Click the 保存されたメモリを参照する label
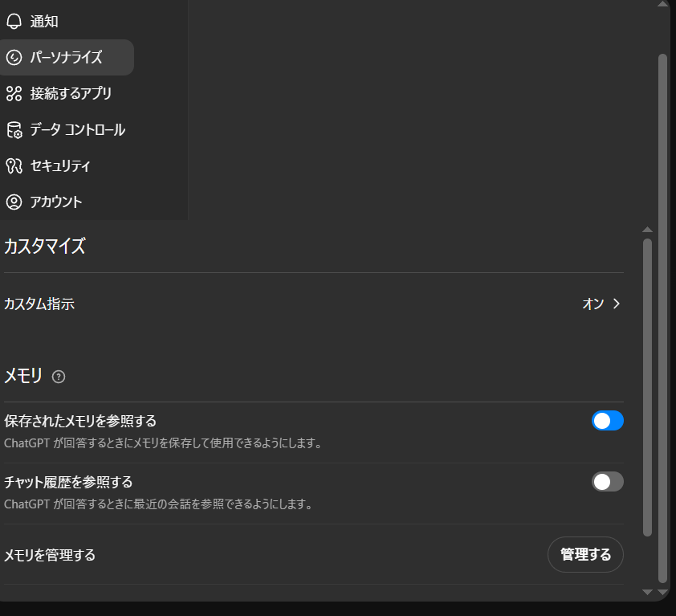Image resolution: width=676 pixels, height=616 pixels. [80, 421]
